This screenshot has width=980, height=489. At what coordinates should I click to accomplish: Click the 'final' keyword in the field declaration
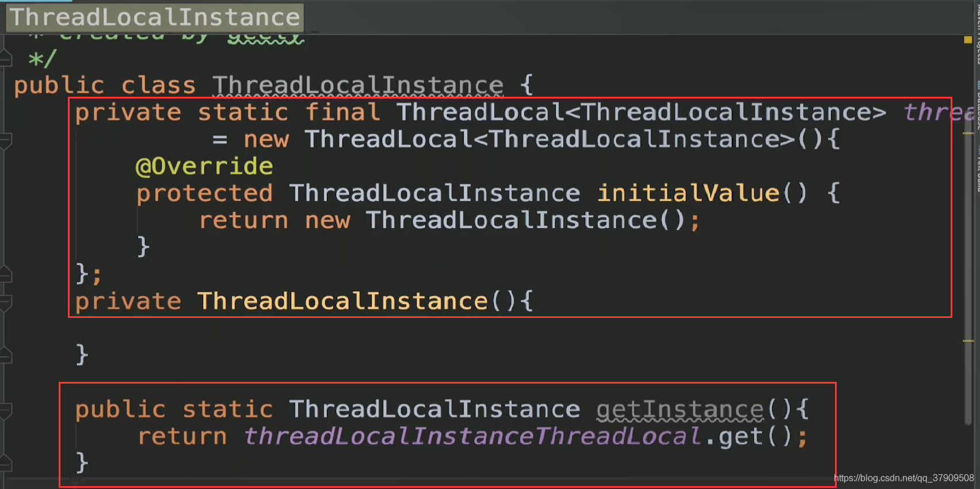[343, 112]
